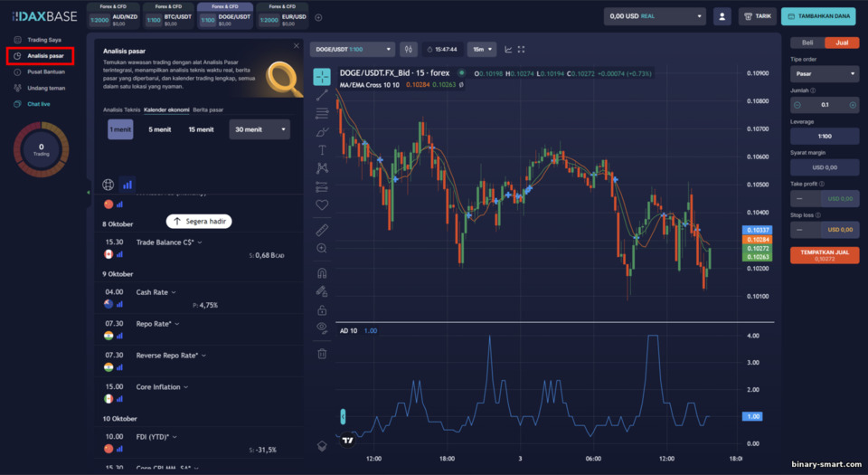
Task: Switch order side to Beli
Action: [x=807, y=43]
